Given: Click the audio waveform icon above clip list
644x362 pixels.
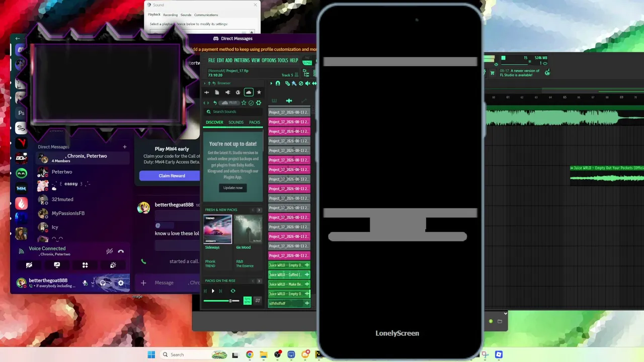Looking at the screenshot, I should 289,101.
